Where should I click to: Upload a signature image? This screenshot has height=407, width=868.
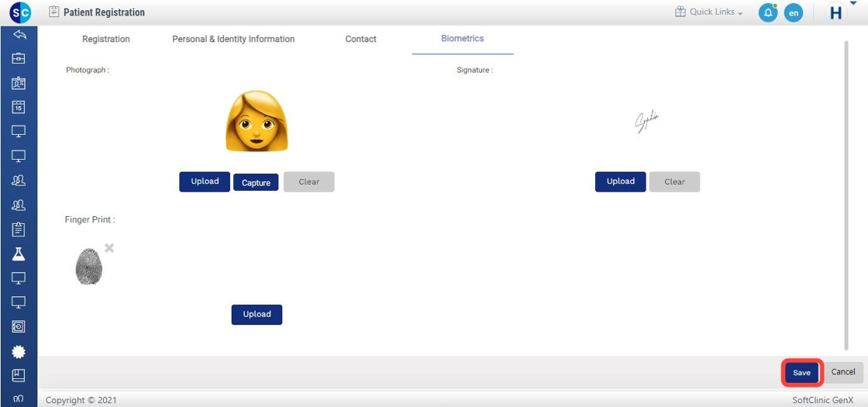620,181
